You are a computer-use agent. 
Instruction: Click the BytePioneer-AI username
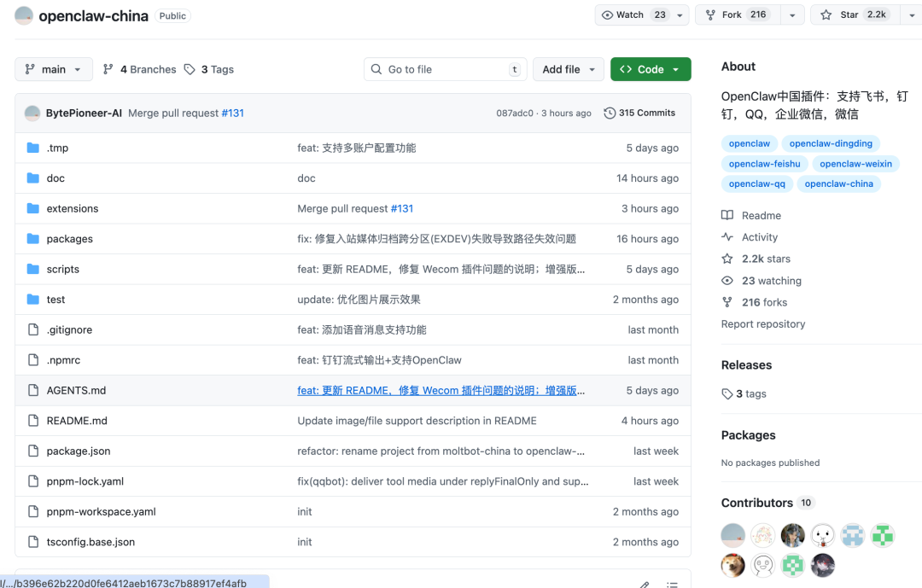[84, 113]
